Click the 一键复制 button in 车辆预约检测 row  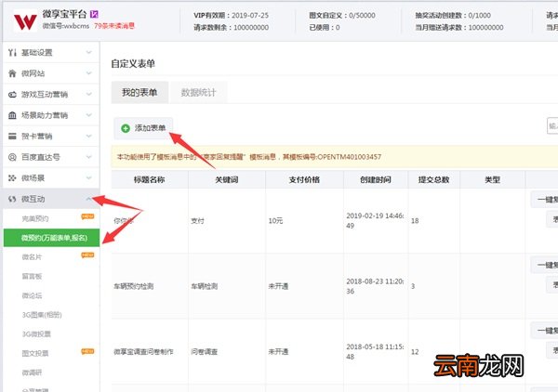point(544,265)
